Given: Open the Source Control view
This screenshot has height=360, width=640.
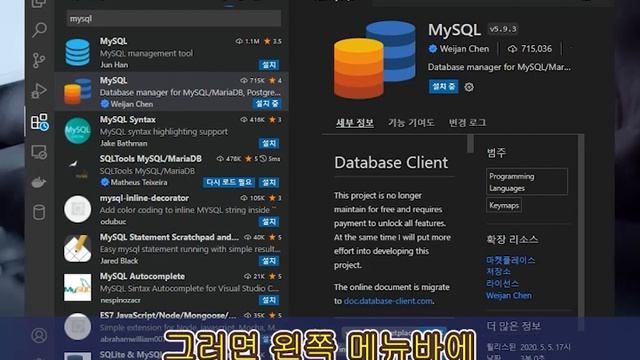Looking at the screenshot, I should 39,60.
